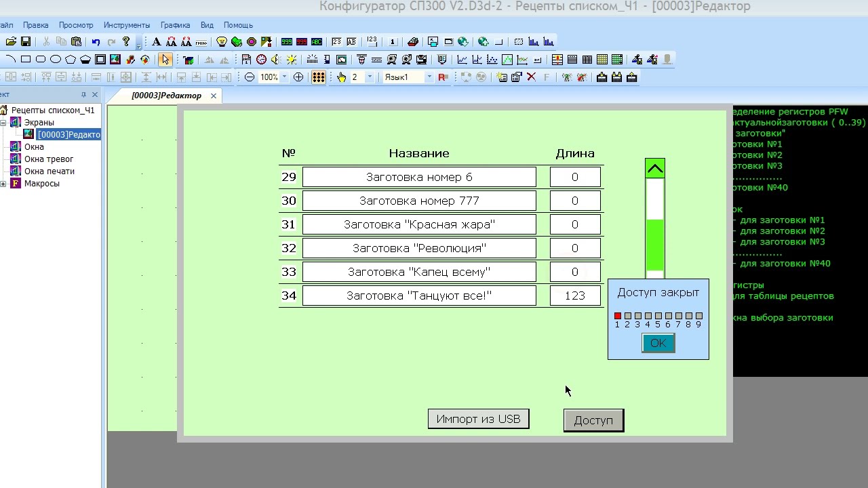
Task: Toggle access level 7 indicator box
Action: [x=679, y=316]
